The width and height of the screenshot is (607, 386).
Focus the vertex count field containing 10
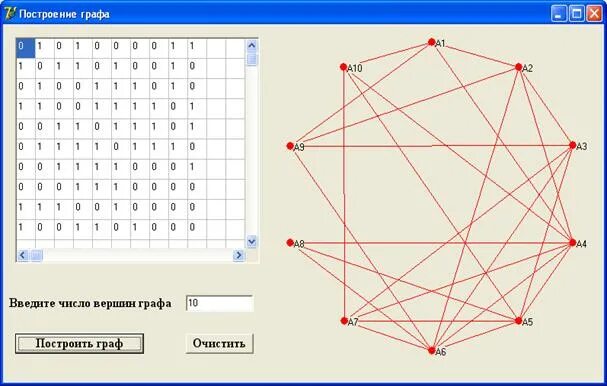tap(219, 303)
